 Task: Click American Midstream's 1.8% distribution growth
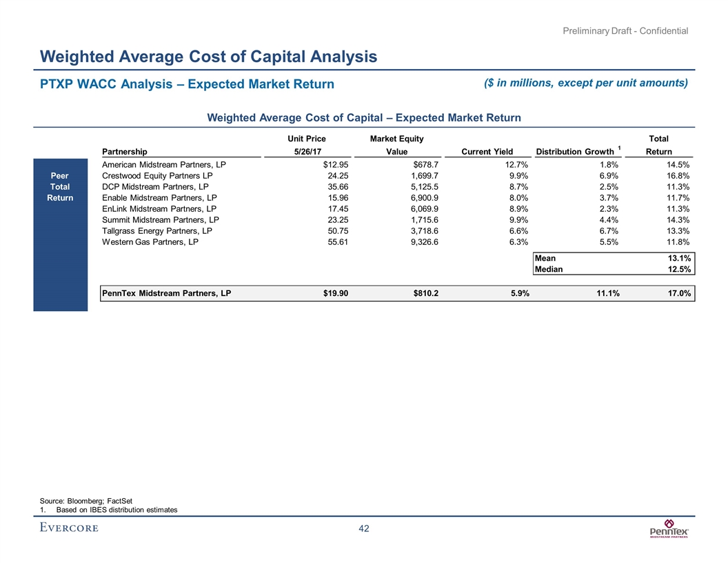[x=609, y=164]
